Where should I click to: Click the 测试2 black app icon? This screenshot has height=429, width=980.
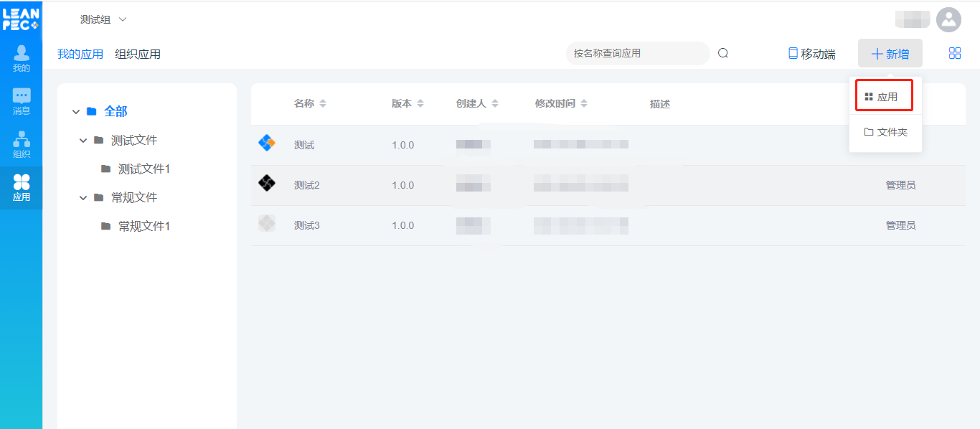click(266, 184)
